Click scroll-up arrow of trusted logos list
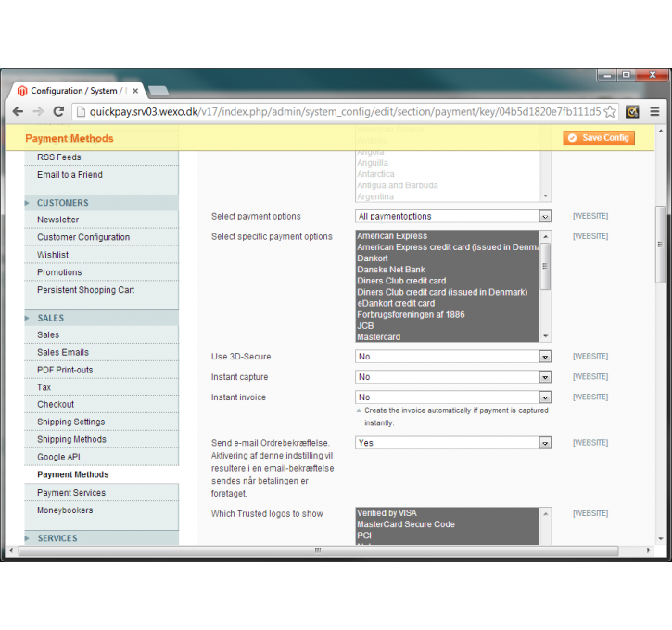Screen dimensions: 672x630 [545, 514]
